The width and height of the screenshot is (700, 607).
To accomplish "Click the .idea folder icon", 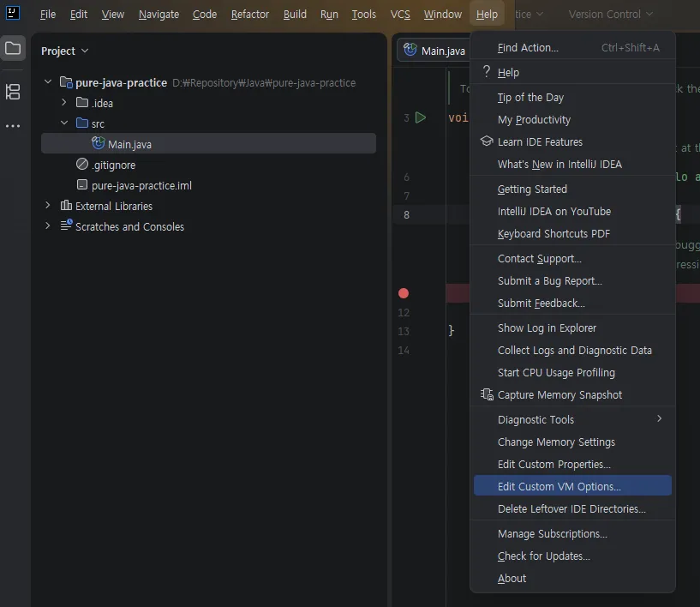I will pos(82,102).
